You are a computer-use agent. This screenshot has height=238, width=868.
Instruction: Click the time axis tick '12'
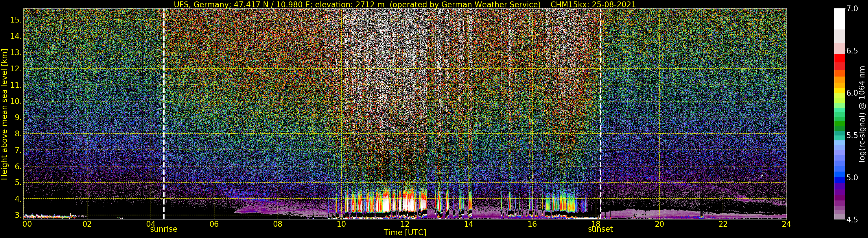pos(405,224)
